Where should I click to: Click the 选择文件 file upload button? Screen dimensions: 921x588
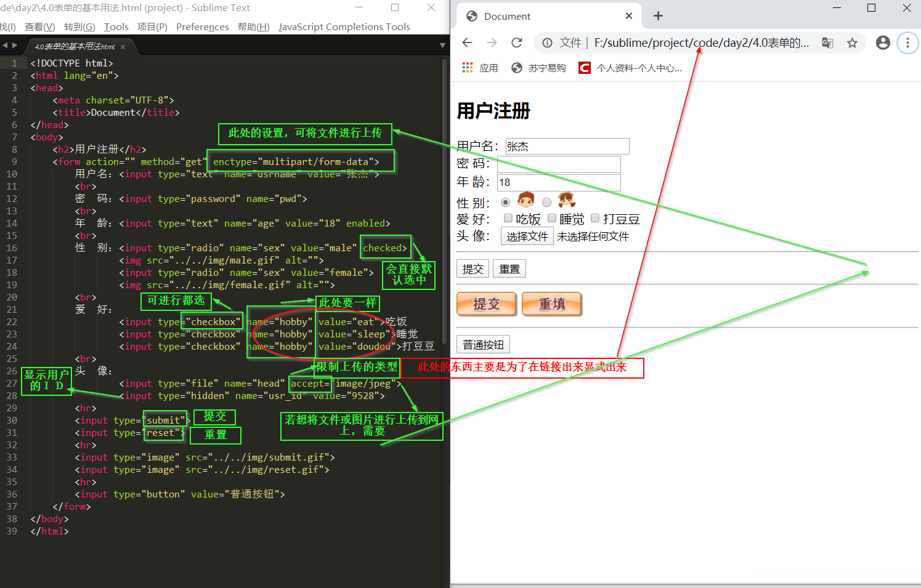(527, 236)
